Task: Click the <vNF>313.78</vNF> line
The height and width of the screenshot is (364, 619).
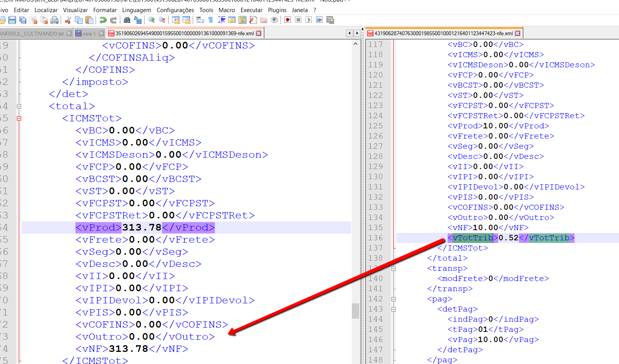Action: (132, 349)
